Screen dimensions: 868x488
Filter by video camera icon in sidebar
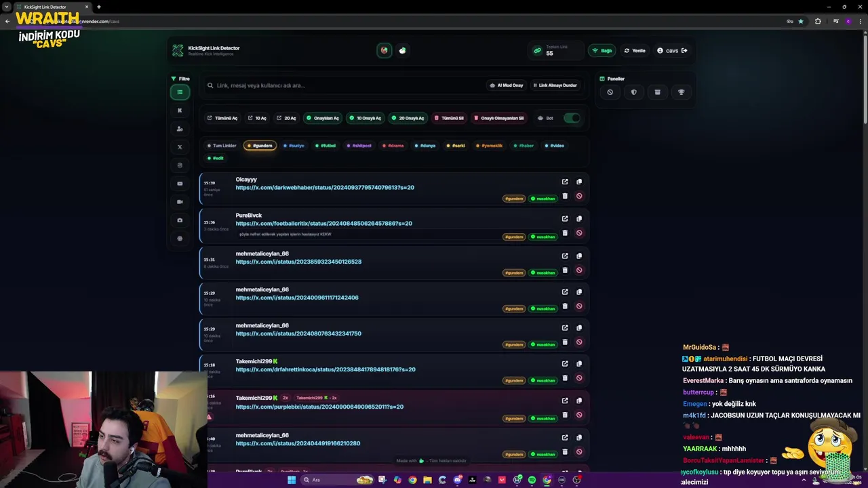click(x=180, y=202)
